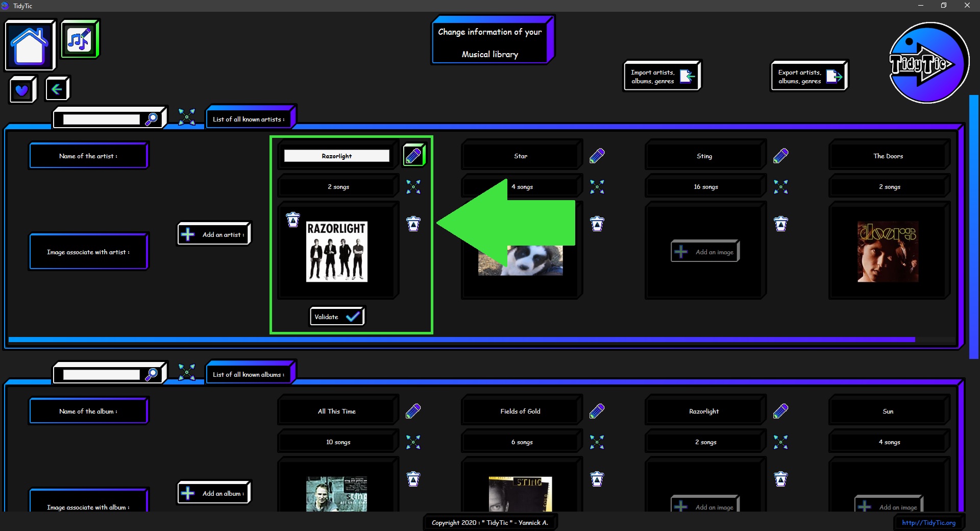Click the Razorlight band thumbnail
Image resolution: width=980 pixels, height=531 pixels.
337,252
